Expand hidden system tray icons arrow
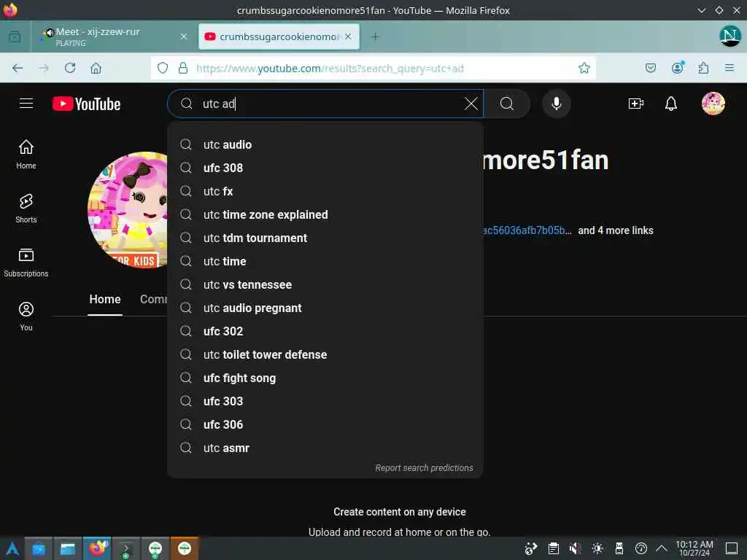The image size is (747, 560). point(662,548)
